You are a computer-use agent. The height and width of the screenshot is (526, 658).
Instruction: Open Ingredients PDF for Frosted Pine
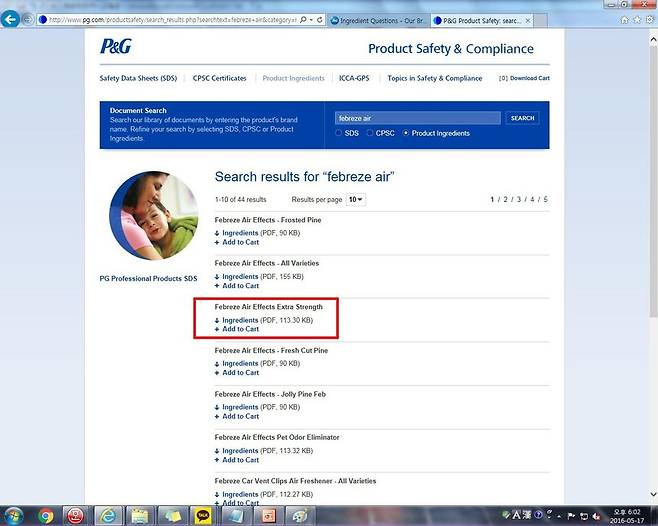[x=240, y=233]
